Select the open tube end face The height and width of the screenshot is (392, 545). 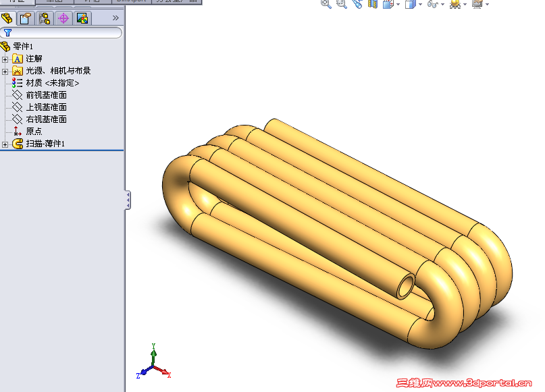(x=406, y=287)
